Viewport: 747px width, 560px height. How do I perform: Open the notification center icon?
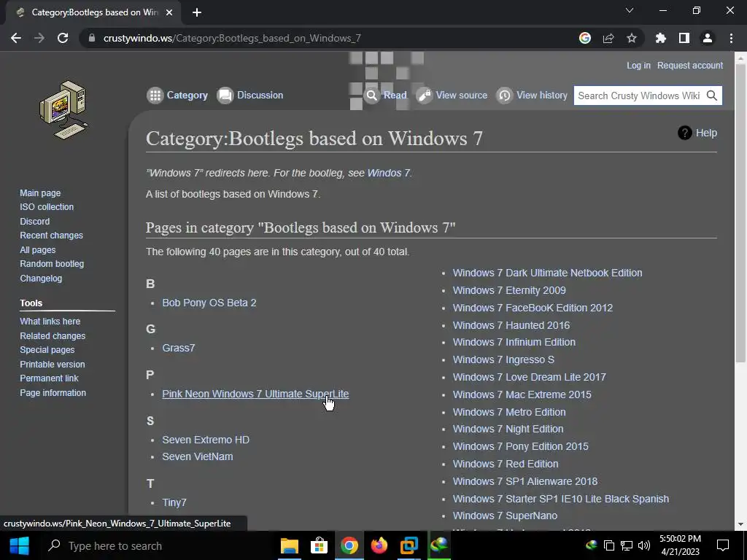click(723, 545)
